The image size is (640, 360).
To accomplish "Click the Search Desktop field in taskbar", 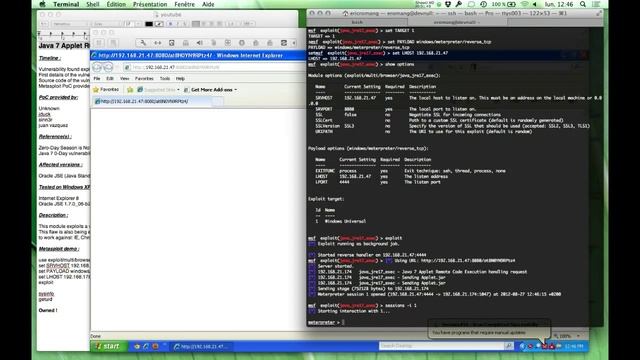I will click(442, 346).
